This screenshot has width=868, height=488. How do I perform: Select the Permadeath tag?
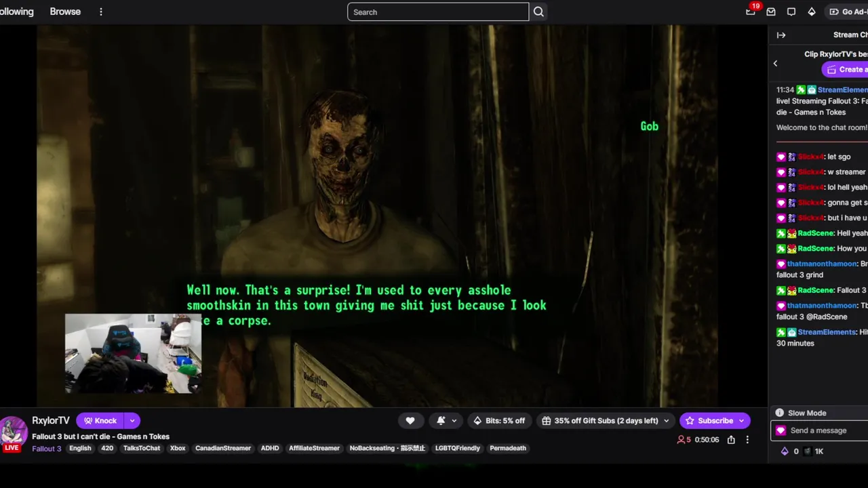pos(508,448)
